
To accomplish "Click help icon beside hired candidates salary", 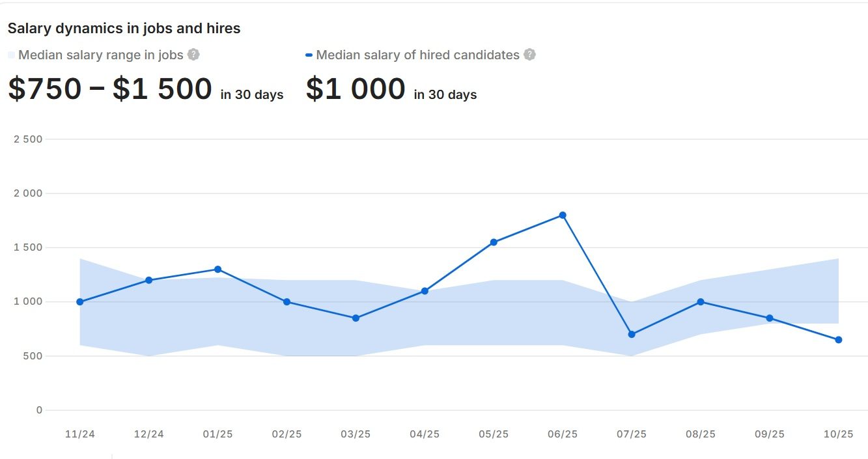I will click(530, 55).
